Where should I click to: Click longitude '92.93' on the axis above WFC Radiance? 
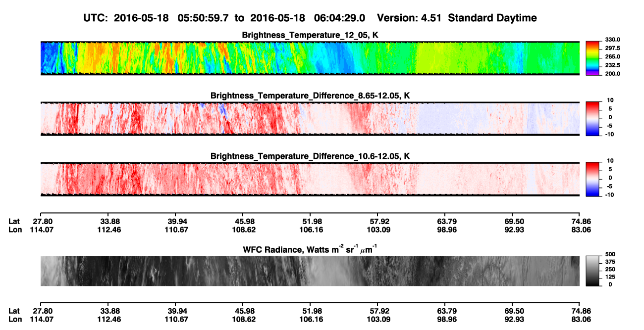click(x=515, y=230)
